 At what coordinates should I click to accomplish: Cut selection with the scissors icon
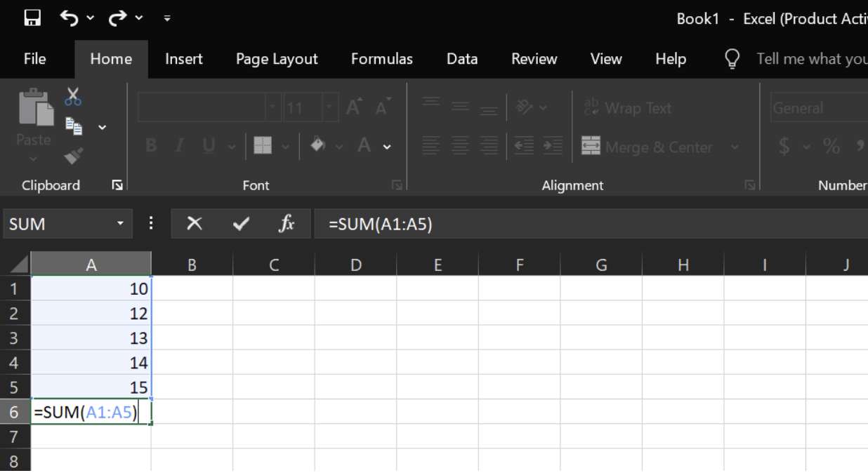(73, 97)
